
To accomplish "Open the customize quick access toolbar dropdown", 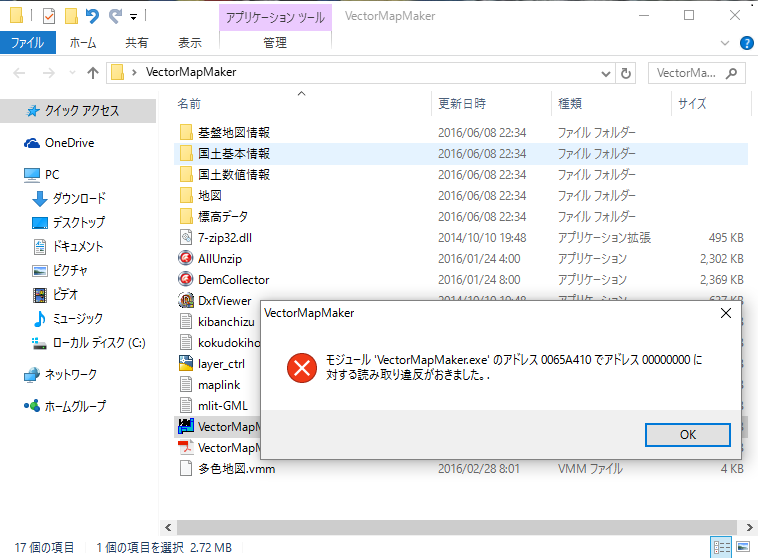I will point(133,17).
